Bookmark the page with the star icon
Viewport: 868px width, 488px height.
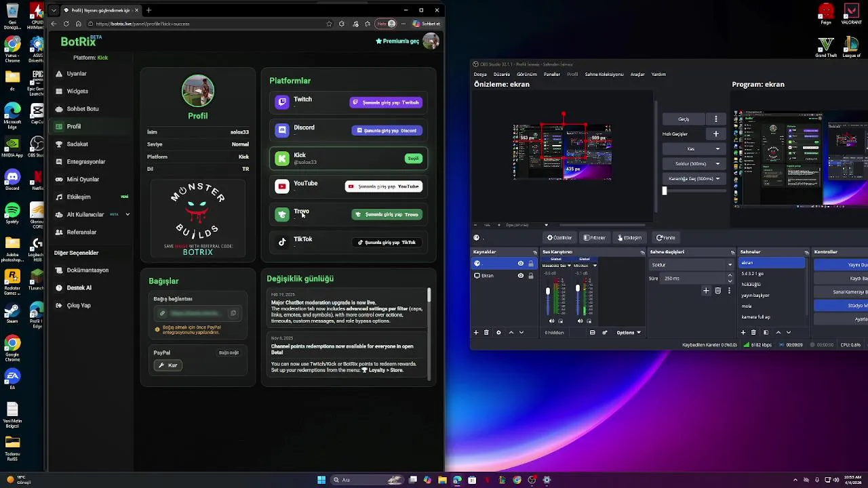(x=329, y=24)
